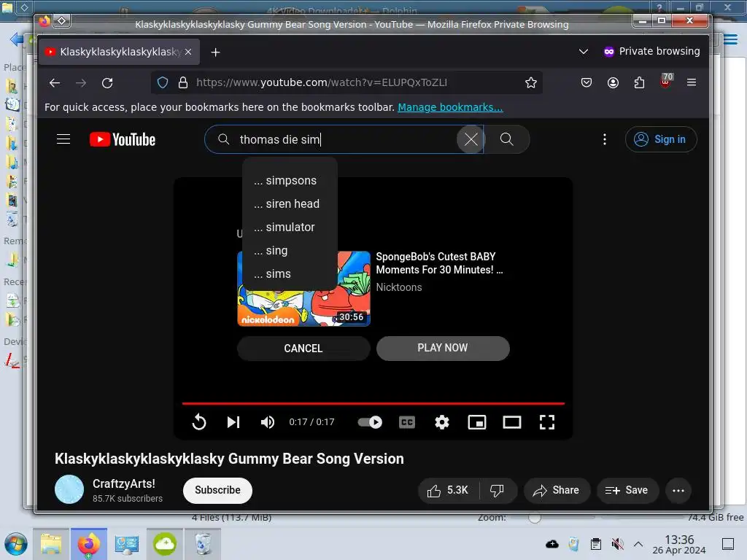Pick the "simulator" search suggestion
Viewport: 747px width, 560px height.
click(290, 227)
